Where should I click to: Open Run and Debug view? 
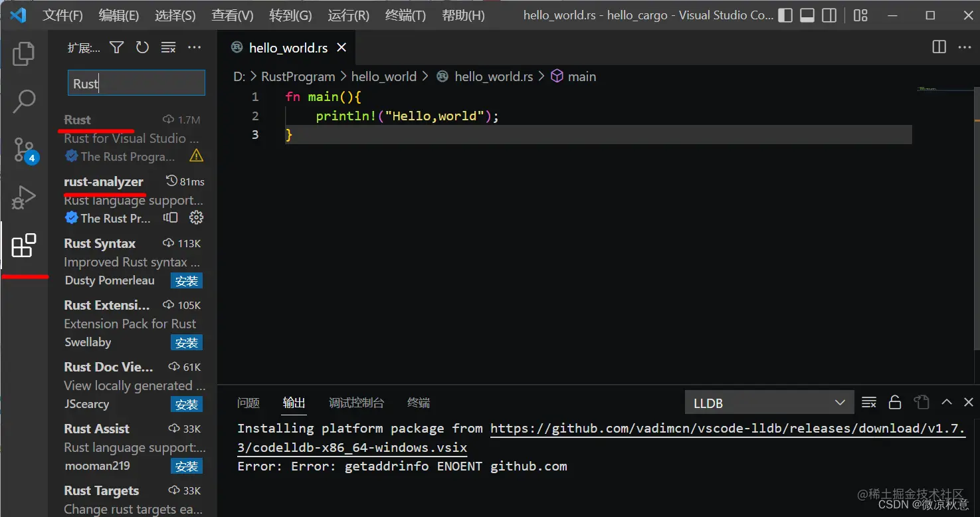pyautogui.click(x=24, y=197)
